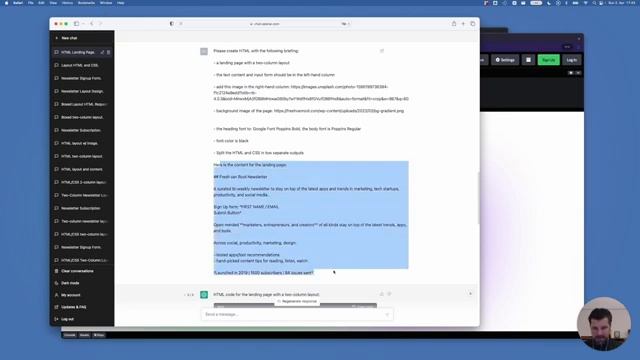The width and height of the screenshot is (640, 360).
Task: Toggle the Safari sidebar button
Action: pos(76,24)
